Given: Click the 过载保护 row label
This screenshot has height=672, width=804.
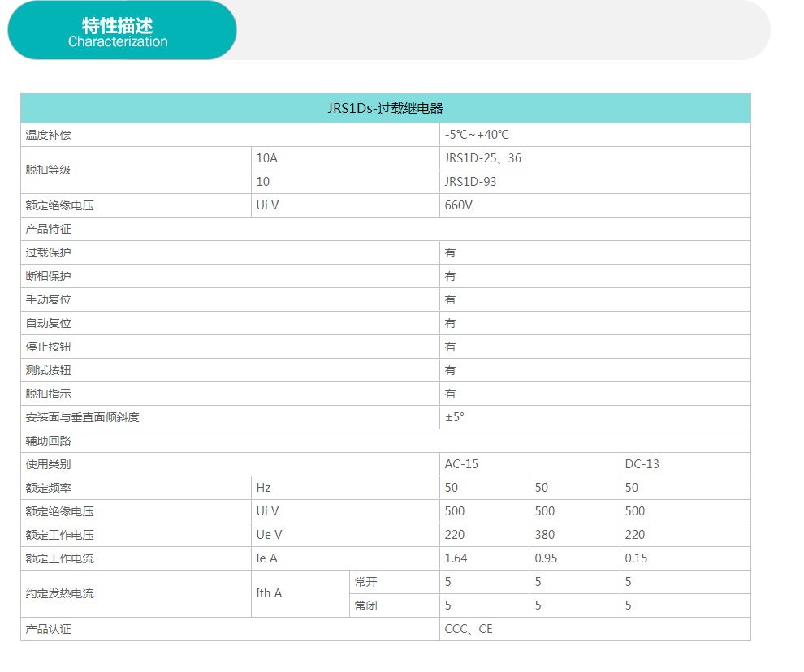Looking at the screenshot, I should click(48, 252).
